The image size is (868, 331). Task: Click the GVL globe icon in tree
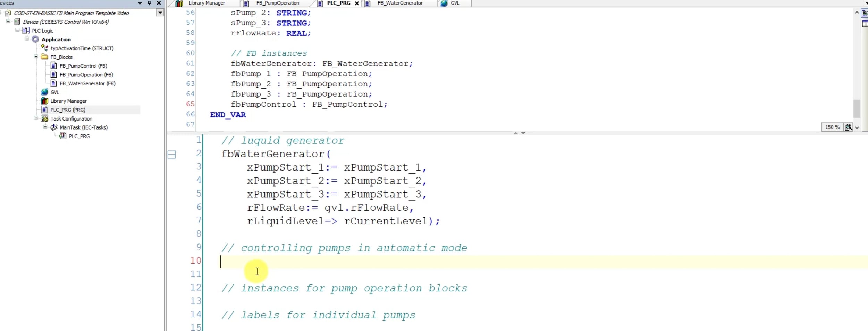(44, 92)
